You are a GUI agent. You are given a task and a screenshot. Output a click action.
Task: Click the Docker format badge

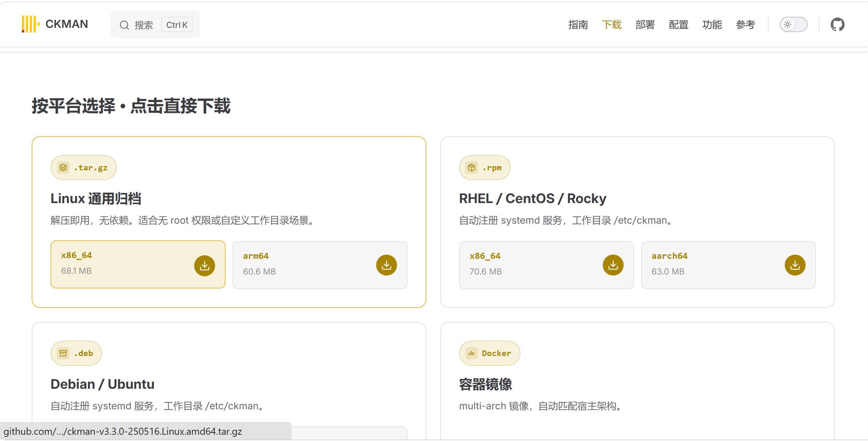click(x=490, y=353)
